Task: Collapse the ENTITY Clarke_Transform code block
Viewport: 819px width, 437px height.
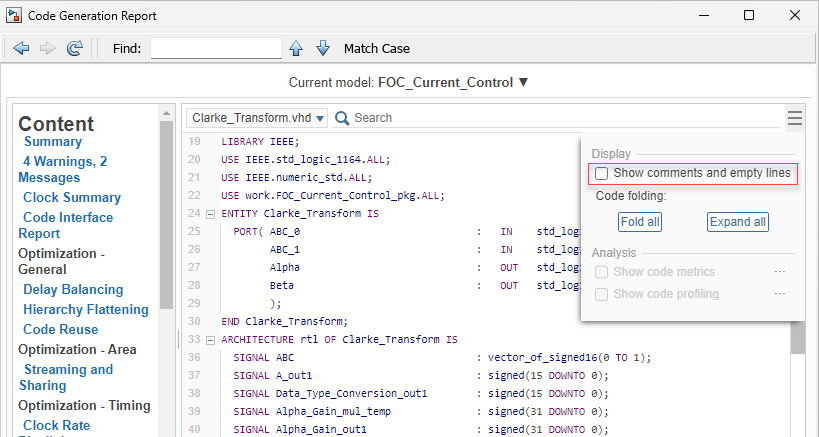Action: [x=210, y=214]
